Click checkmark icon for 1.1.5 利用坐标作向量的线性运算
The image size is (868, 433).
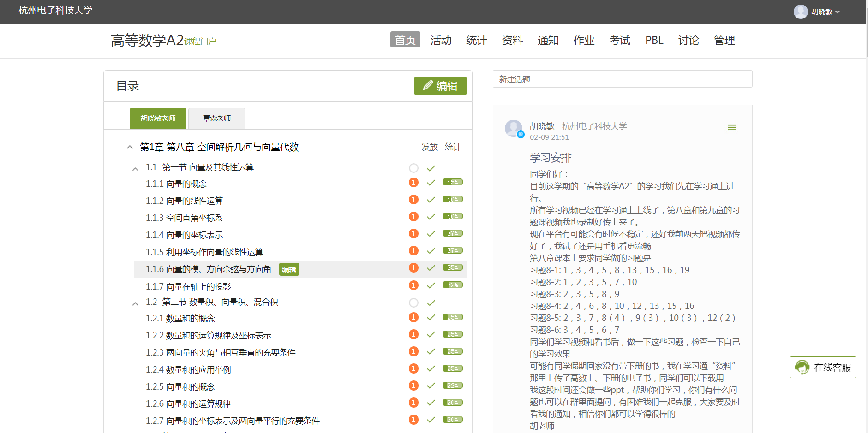431,251
